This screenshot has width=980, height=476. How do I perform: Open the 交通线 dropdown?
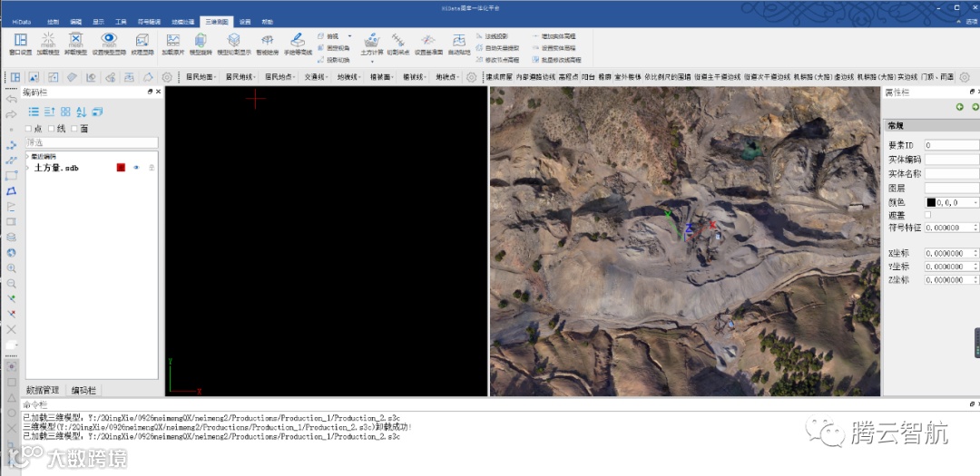[x=316, y=77]
